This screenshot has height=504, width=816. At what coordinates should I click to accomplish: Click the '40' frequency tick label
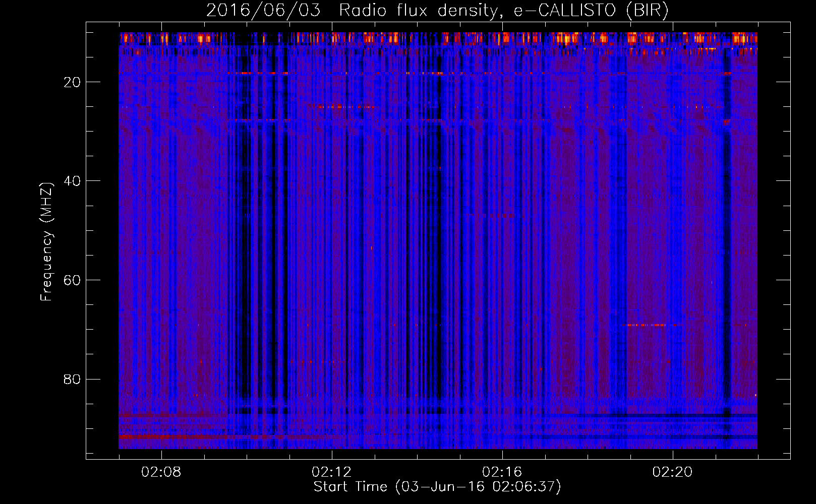(73, 181)
